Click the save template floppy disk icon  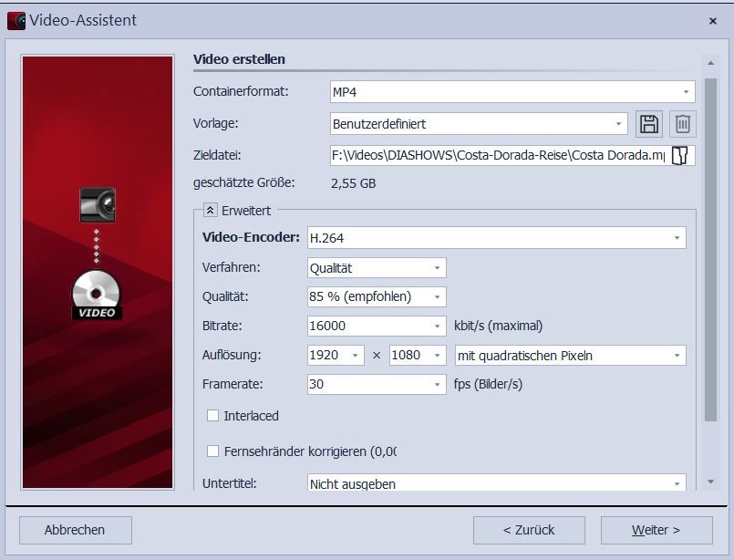point(648,124)
